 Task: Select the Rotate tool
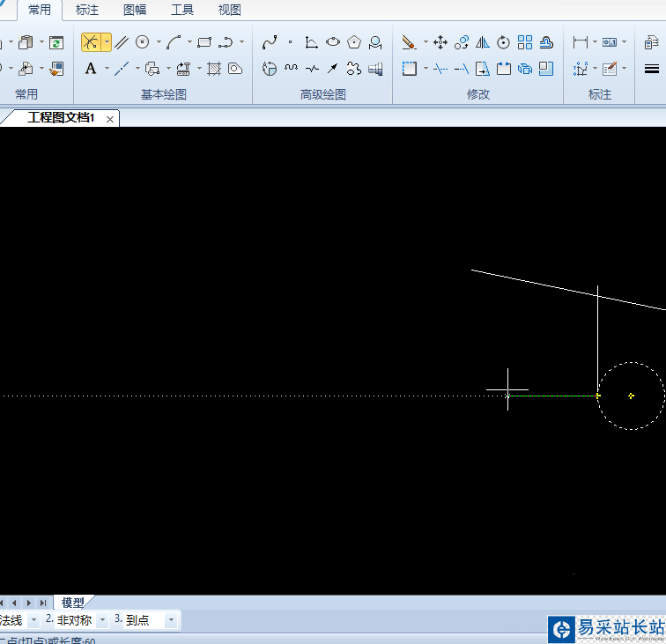[503, 42]
